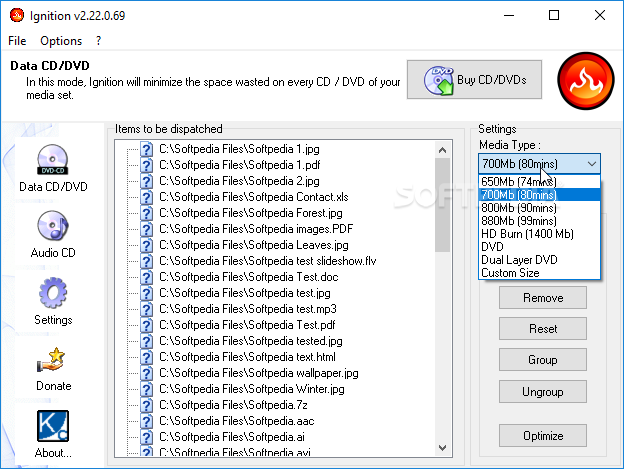
Task: Select C:\Softpedia Files\Softpedia.aac row
Action: [237, 421]
